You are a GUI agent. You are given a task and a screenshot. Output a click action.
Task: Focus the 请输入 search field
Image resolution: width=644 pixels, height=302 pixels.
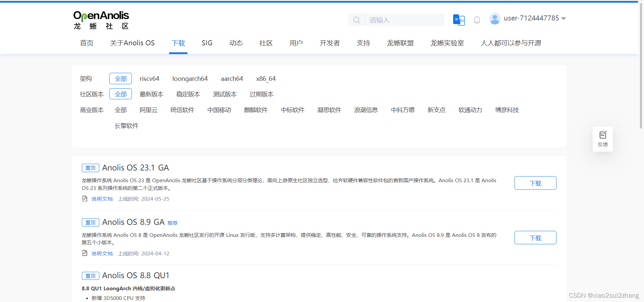point(405,20)
